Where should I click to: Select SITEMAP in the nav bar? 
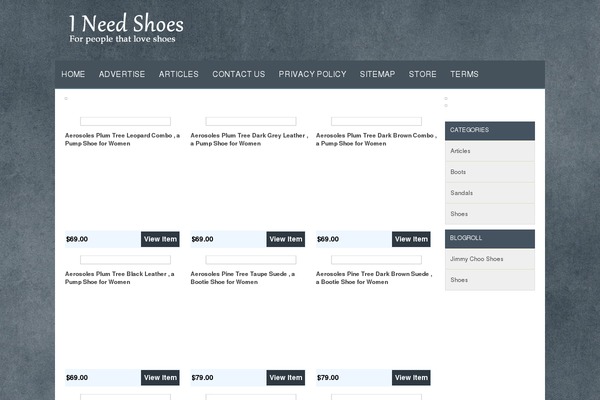[x=377, y=74]
